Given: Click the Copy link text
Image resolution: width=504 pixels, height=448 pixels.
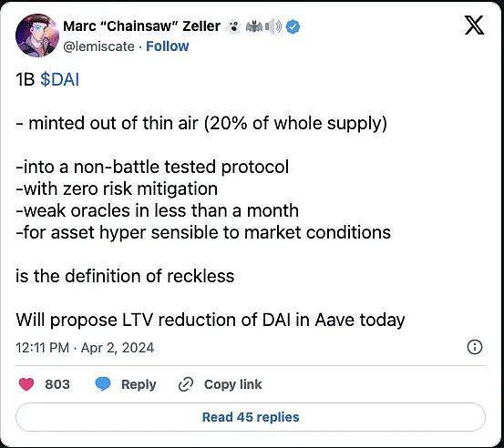Looking at the screenshot, I should [232, 384].
